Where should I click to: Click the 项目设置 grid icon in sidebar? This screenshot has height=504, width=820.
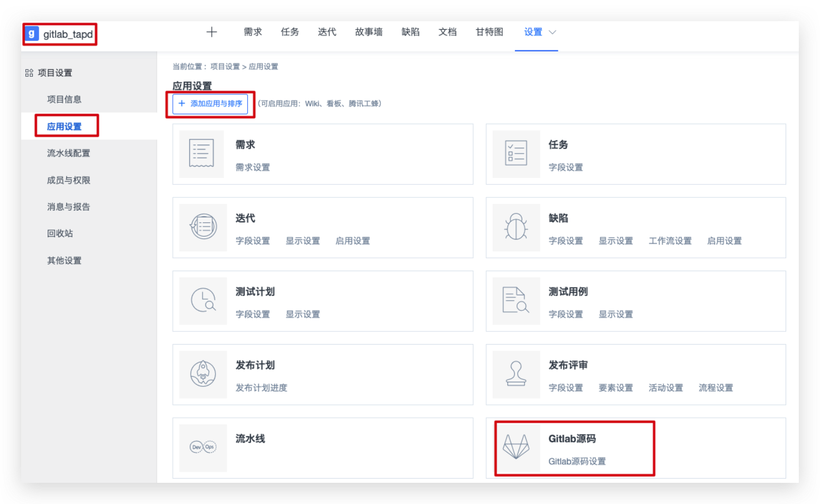[x=29, y=73]
